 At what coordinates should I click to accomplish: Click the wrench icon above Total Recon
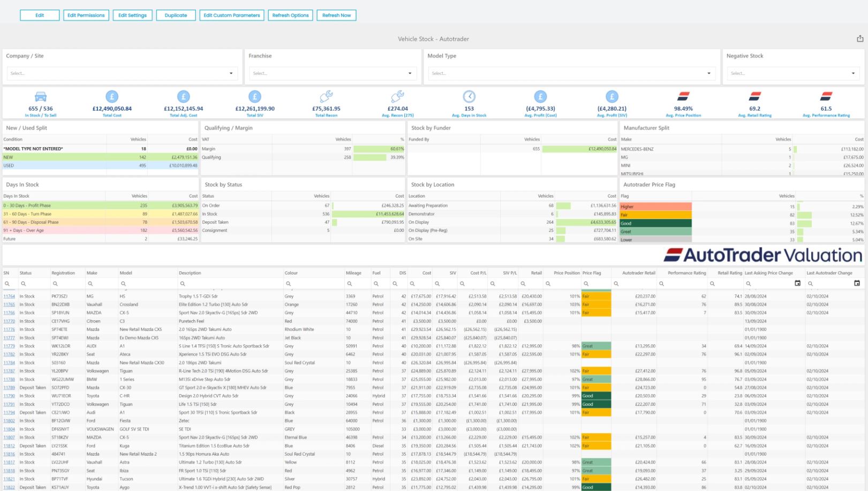coord(326,96)
